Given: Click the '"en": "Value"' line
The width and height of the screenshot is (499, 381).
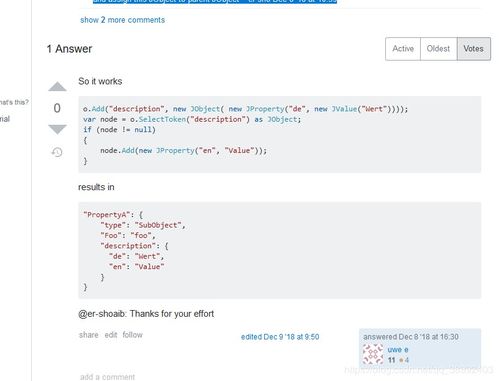Looking at the screenshot, I should (136, 267).
